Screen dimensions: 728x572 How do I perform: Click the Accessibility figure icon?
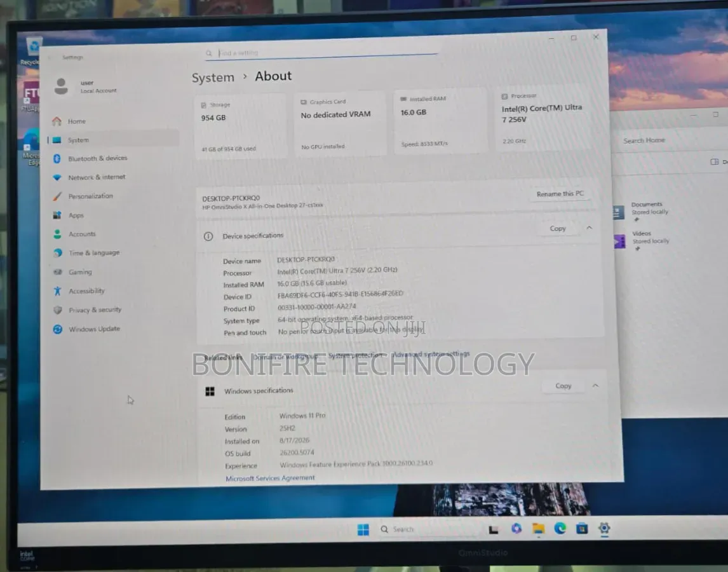click(x=58, y=291)
